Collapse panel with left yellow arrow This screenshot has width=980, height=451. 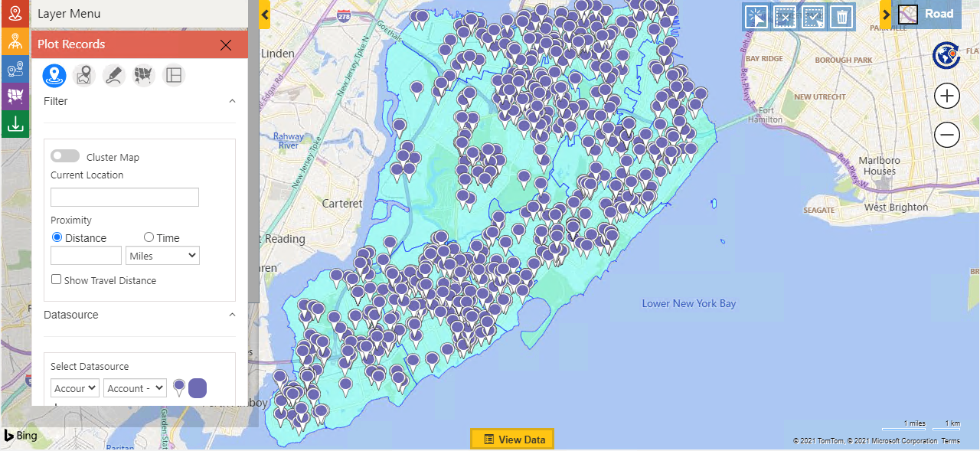(265, 15)
